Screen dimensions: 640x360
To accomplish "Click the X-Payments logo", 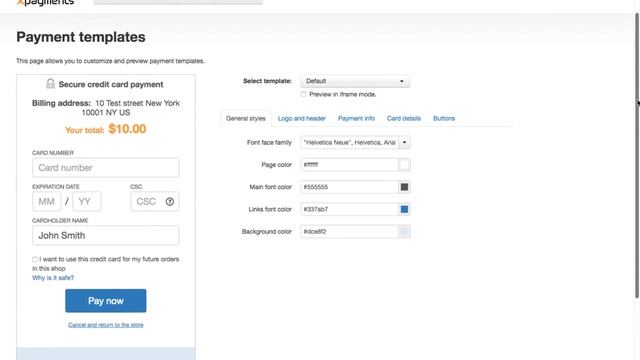I will (x=45, y=2).
